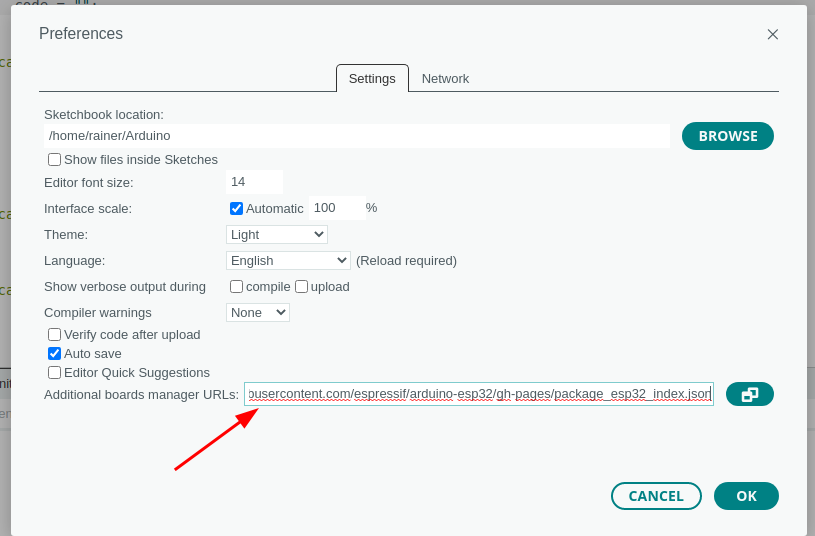Enable verbose output during compile

tap(237, 287)
